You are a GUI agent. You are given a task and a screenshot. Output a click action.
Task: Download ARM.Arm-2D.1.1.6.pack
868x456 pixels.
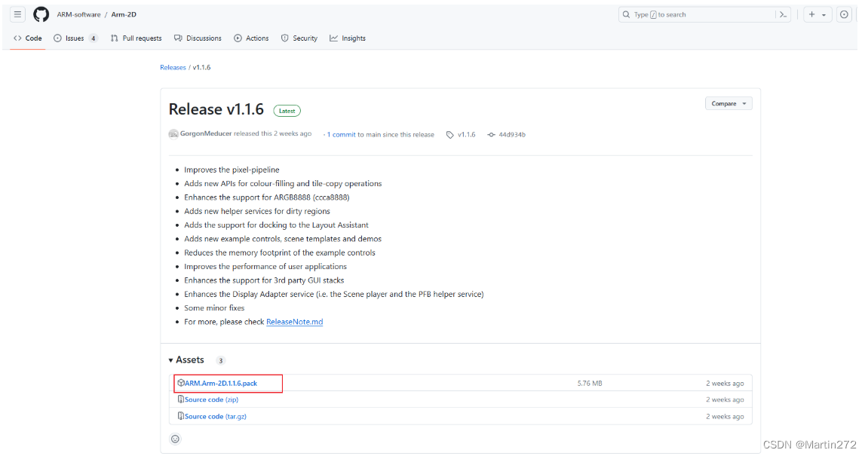tap(221, 383)
